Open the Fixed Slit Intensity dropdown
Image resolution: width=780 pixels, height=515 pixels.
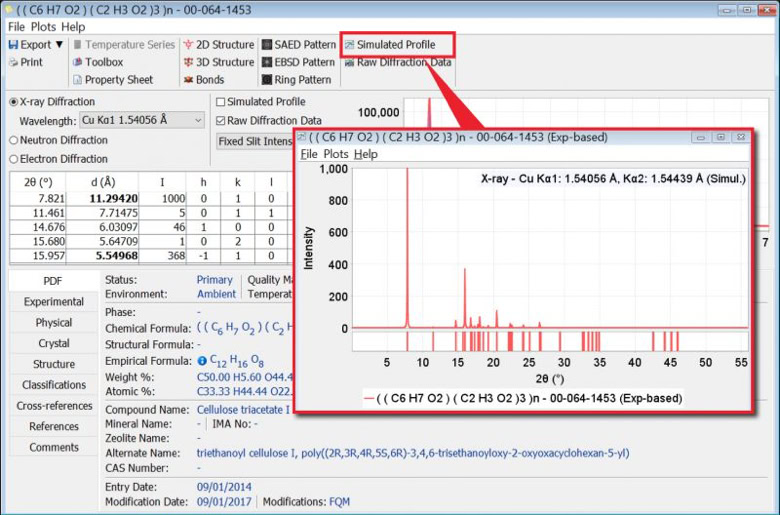(x=255, y=141)
